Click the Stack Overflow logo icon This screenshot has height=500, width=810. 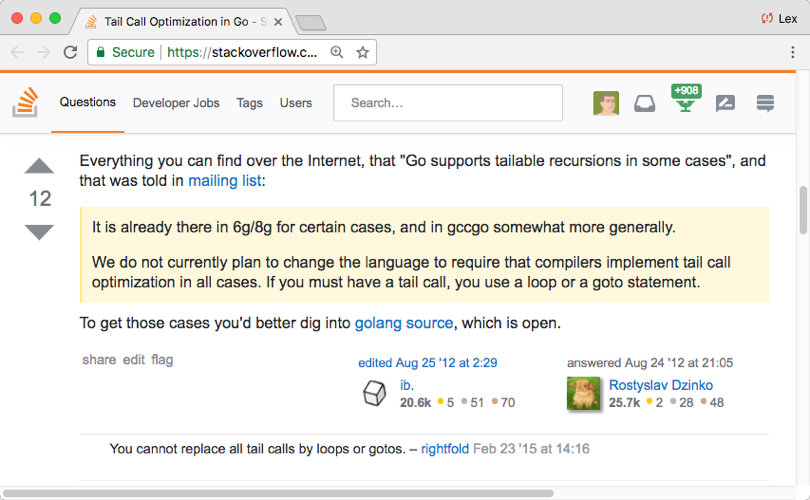click(26, 102)
